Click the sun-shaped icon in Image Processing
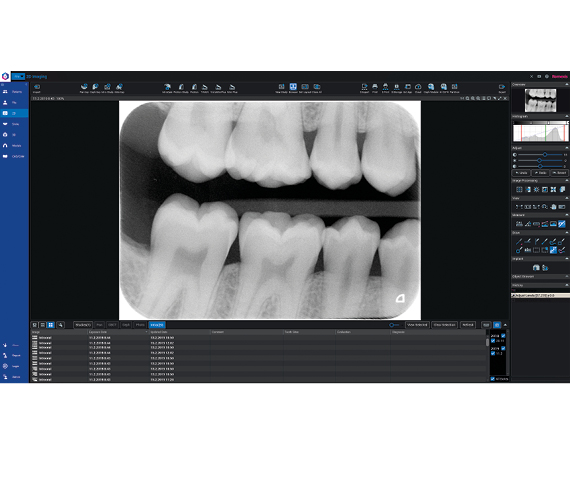 (x=536, y=189)
